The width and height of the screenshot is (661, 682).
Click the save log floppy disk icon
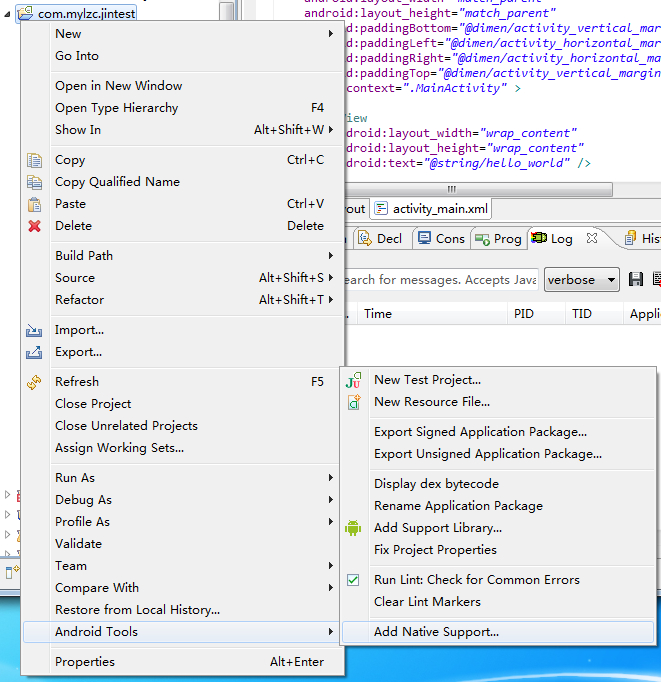[636, 279]
